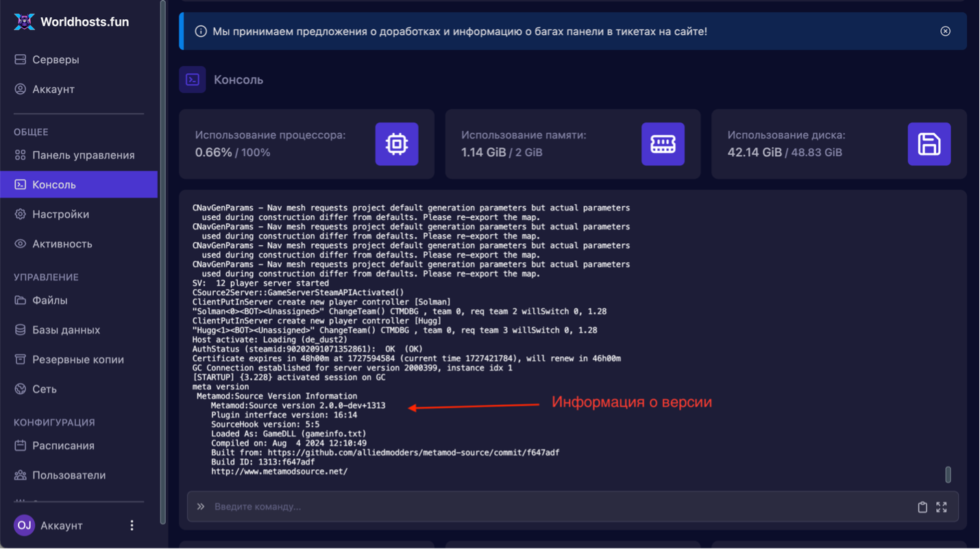980x550 pixels.
Task: Open Резервные копии section
Action: click(77, 360)
